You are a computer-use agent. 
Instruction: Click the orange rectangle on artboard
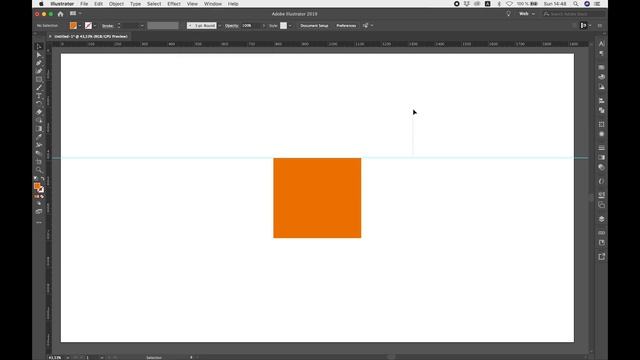point(317,198)
